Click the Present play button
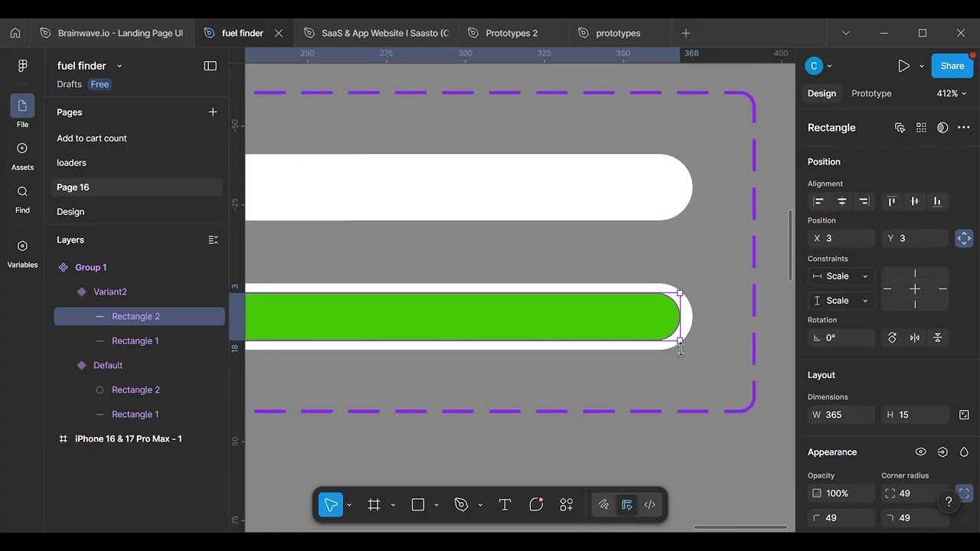 [x=903, y=66]
